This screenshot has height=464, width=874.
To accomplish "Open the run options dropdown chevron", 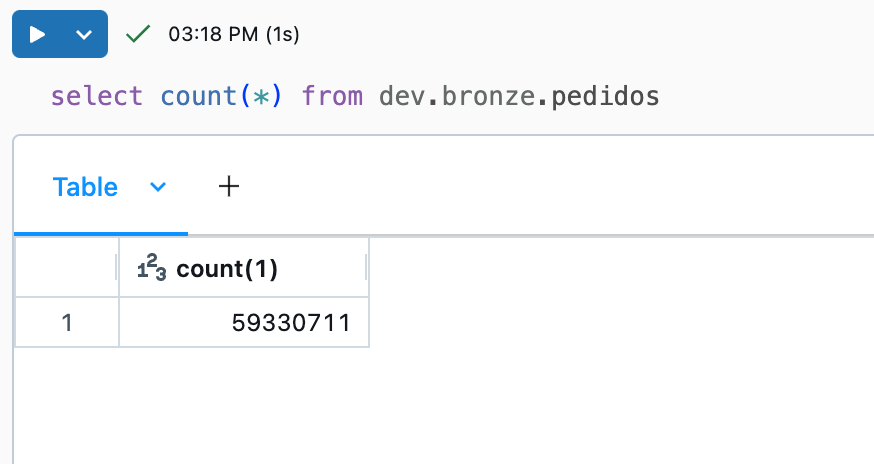I will pos(84,35).
